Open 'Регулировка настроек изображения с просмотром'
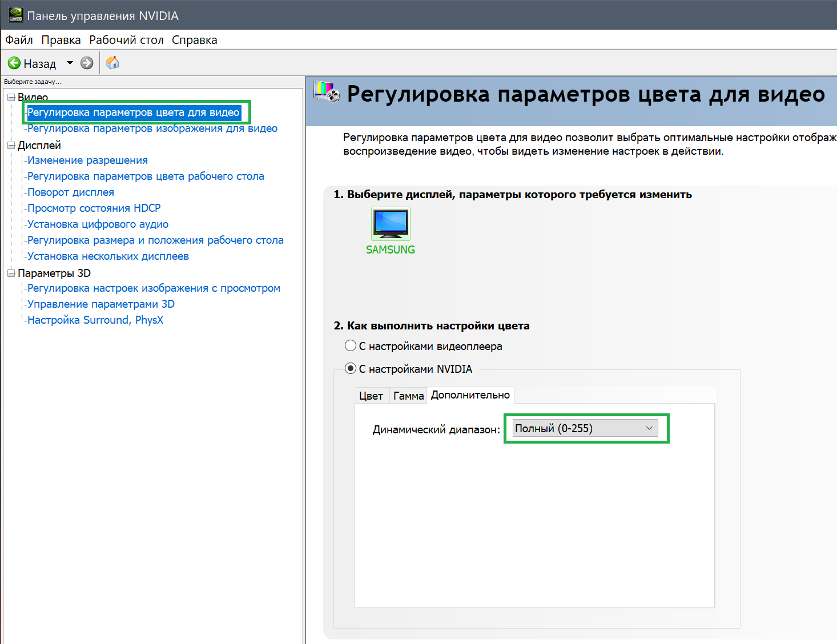The image size is (837, 644). click(x=154, y=288)
